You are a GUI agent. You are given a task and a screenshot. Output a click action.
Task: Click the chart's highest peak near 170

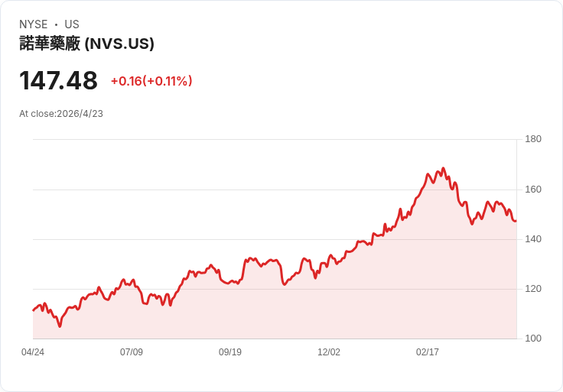(x=443, y=168)
